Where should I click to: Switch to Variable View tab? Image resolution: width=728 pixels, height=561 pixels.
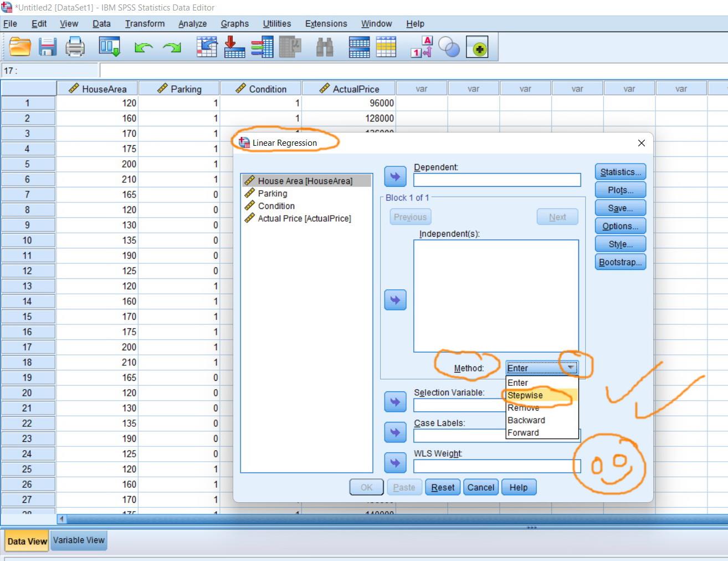pos(78,540)
